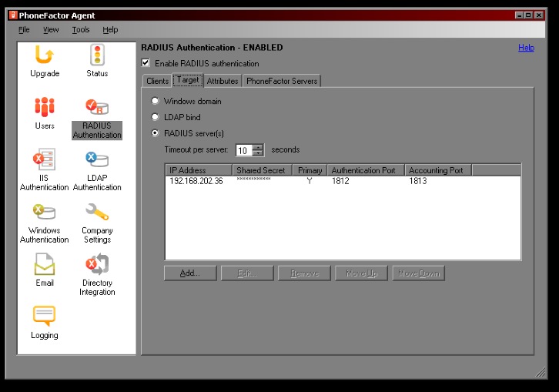559x392 pixels.
Task: Select the LDAP Authentication icon
Action: [x=97, y=161]
